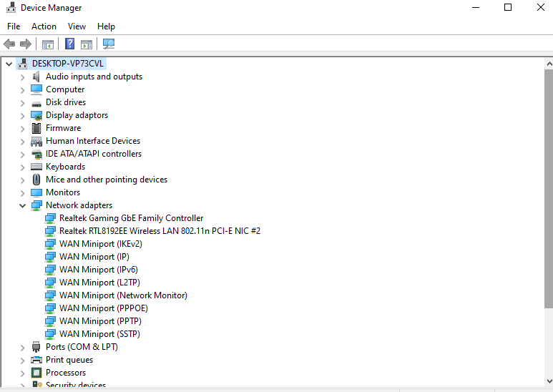The height and width of the screenshot is (392, 553).
Task: Click the Network adapters category icon
Action: click(x=36, y=205)
